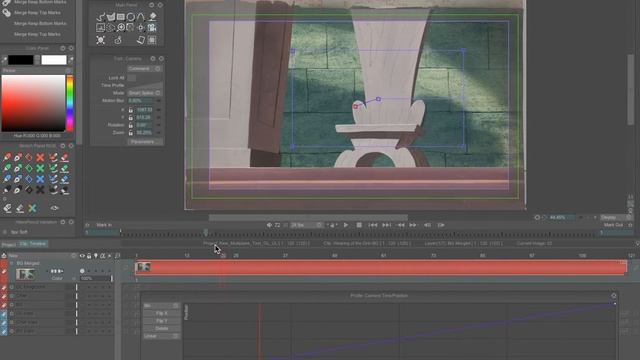This screenshot has width=640, height=360.
Task: Select the camera tool icon in Main Panel
Action: (x=152, y=28)
